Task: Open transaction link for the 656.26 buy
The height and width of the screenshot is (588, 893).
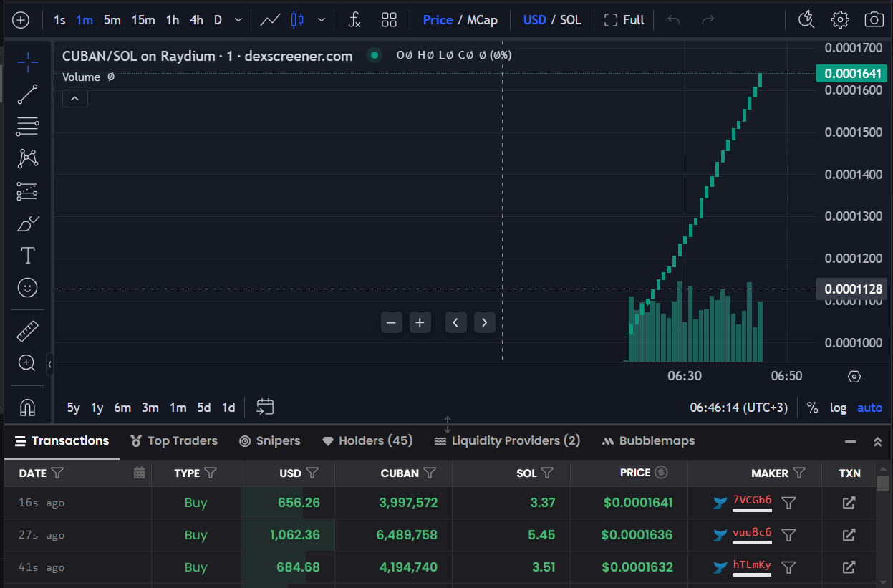Action: (849, 503)
